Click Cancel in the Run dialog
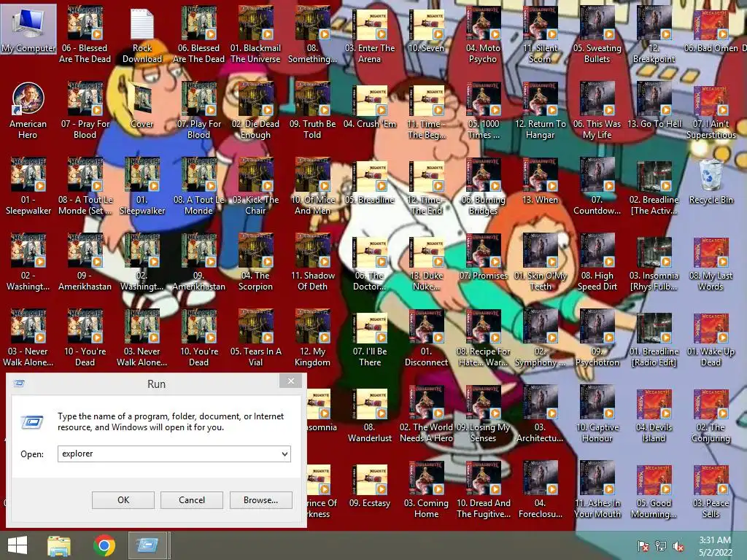This screenshot has width=747, height=560. tap(192, 500)
